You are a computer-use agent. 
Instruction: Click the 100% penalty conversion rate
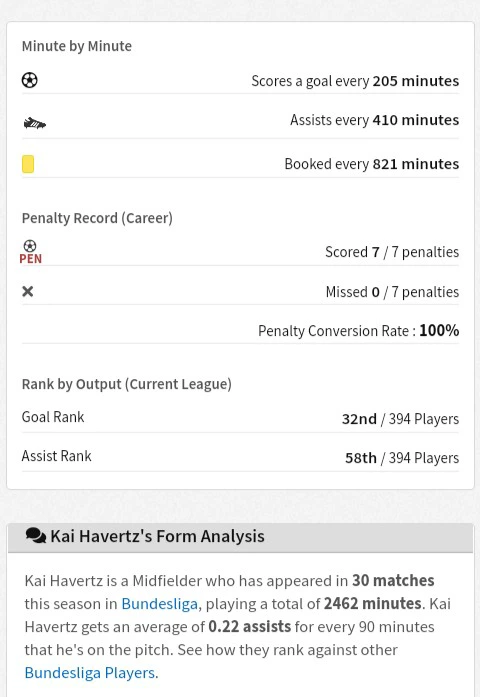click(439, 330)
